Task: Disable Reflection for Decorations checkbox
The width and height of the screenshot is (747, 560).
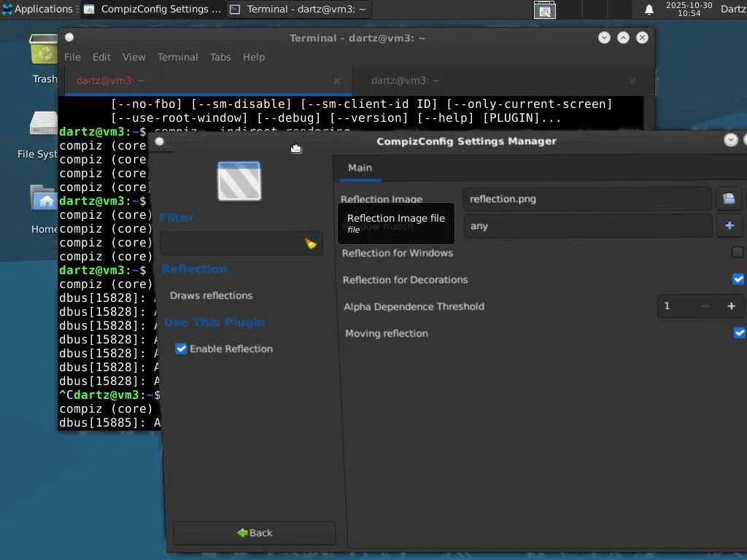Action: coord(738,279)
